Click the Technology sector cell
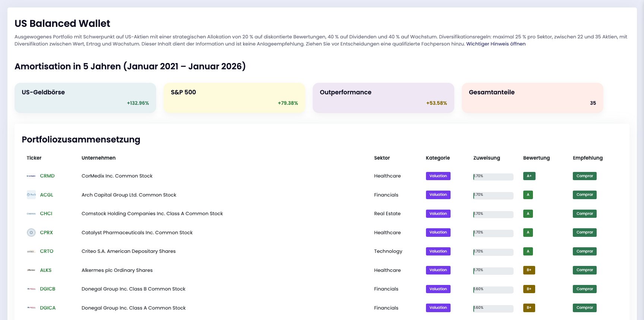 [x=388, y=251]
